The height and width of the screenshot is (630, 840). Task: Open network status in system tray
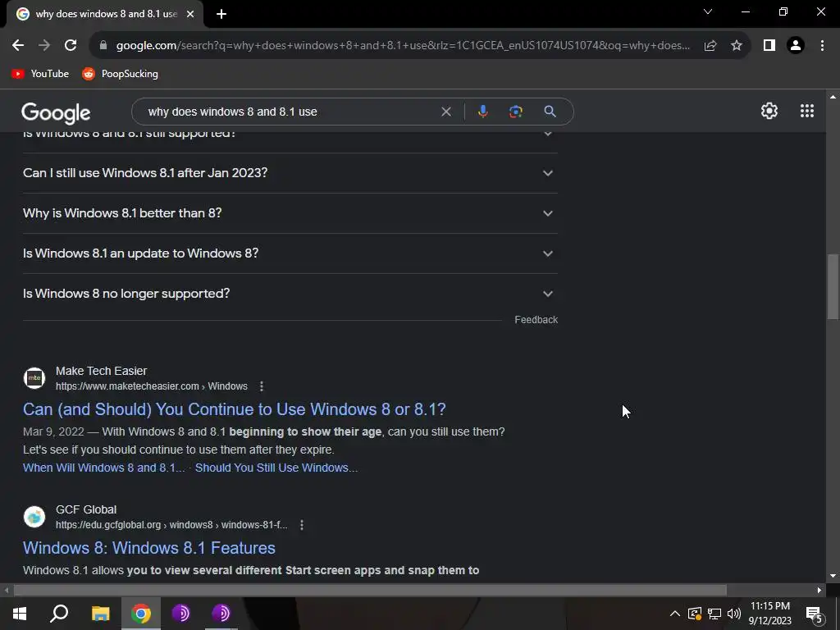click(x=714, y=614)
